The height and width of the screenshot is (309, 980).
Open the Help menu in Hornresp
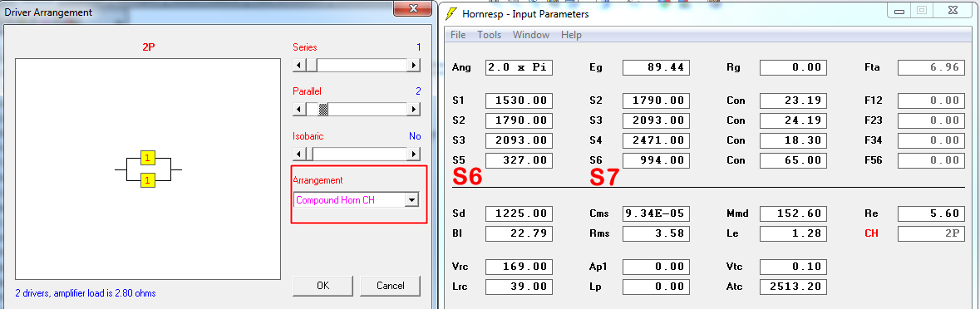coord(571,35)
